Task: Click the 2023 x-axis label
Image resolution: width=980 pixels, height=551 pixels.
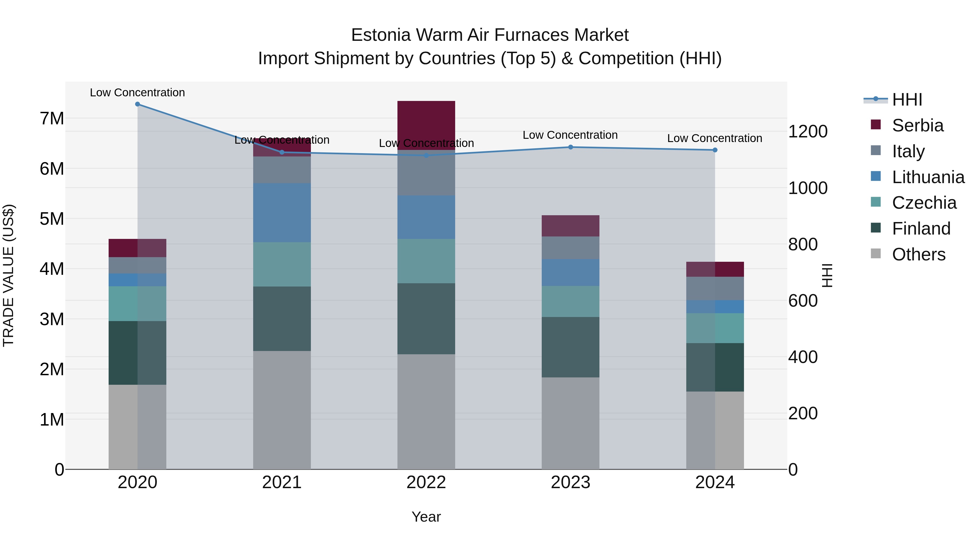Action: pyautogui.click(x=571, y=482)
